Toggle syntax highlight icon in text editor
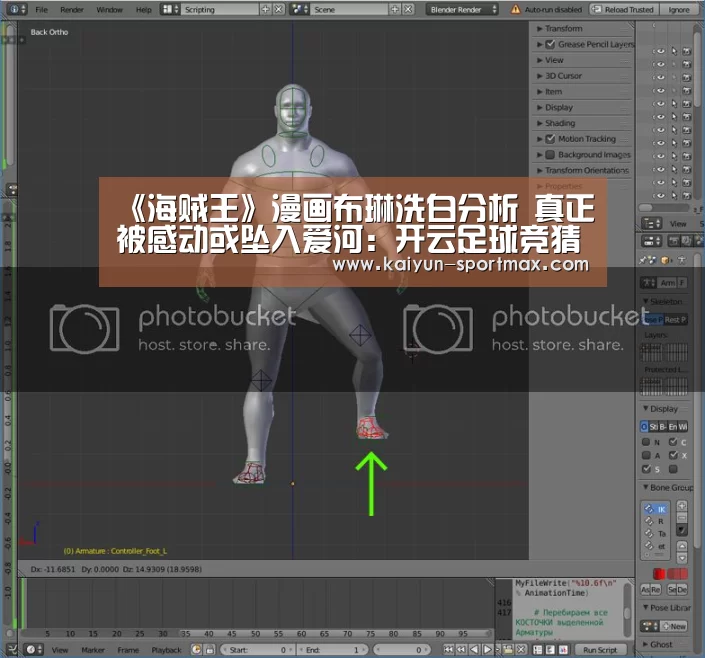The height and width of the screenshot is (658, 705). pyautogui.click(x=563, y=649)
